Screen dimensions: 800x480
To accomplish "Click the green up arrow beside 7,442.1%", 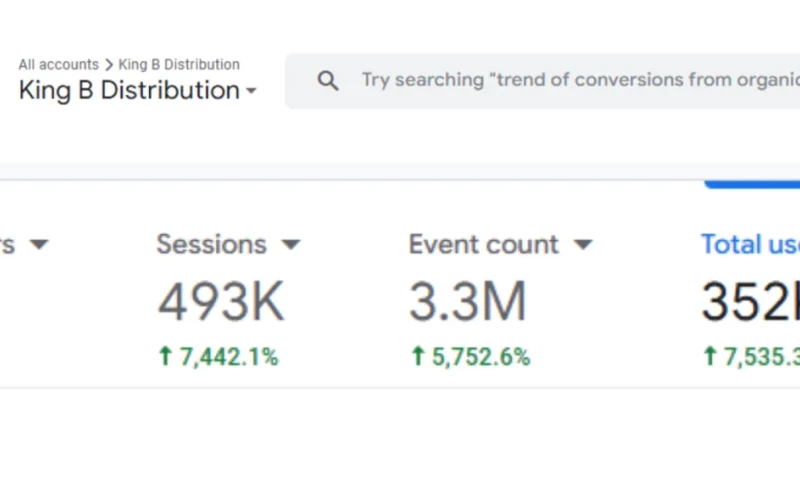I will (165, 356).
